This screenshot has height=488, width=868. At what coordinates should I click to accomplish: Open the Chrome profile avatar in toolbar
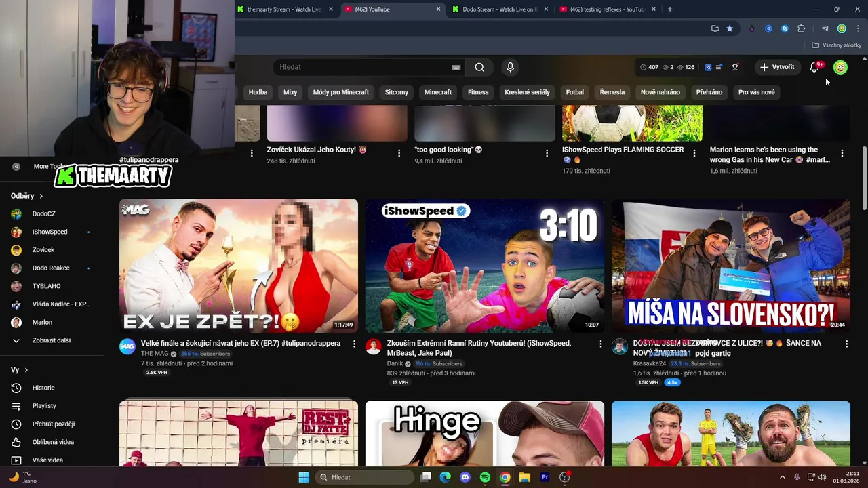[842, 28]
